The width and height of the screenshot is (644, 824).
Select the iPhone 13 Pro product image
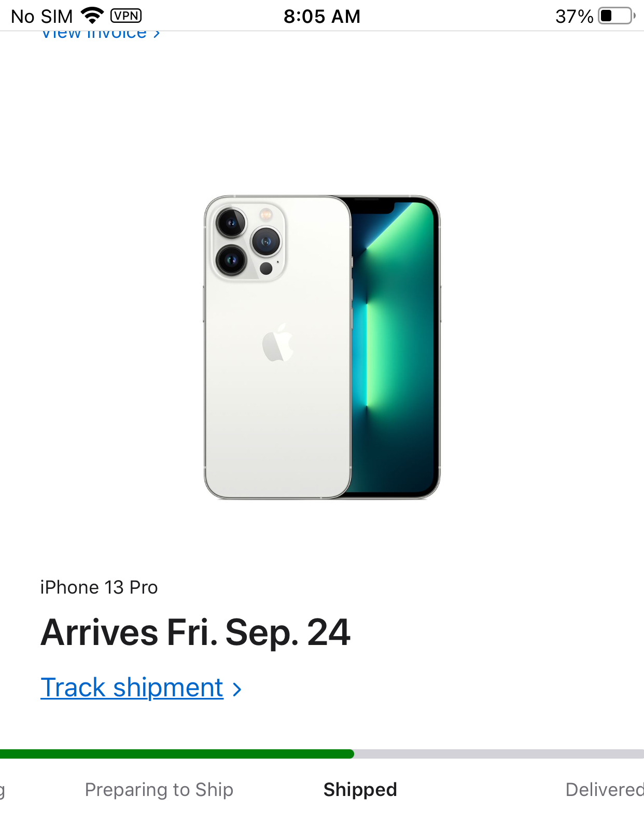tap(322, 347)
